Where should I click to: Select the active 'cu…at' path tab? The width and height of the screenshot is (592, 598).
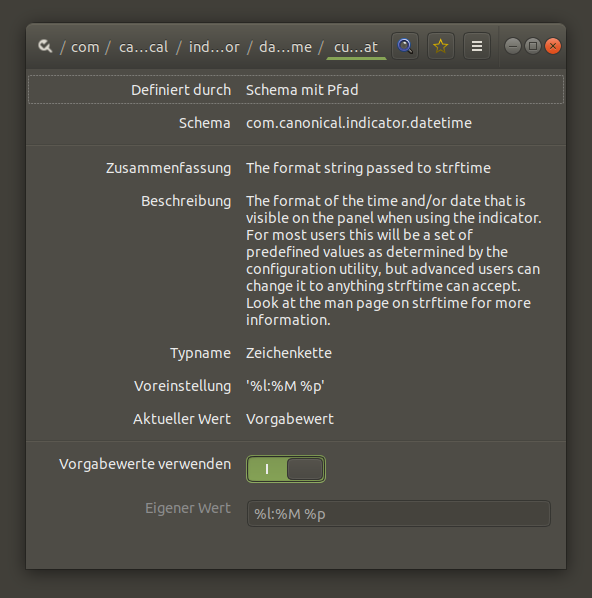pos(356,47)
